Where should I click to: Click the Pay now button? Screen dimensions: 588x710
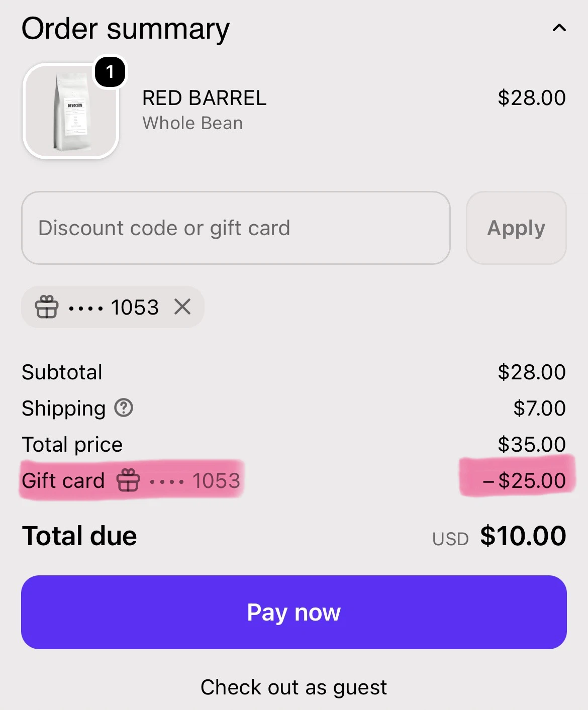click(x=294, y=612)
